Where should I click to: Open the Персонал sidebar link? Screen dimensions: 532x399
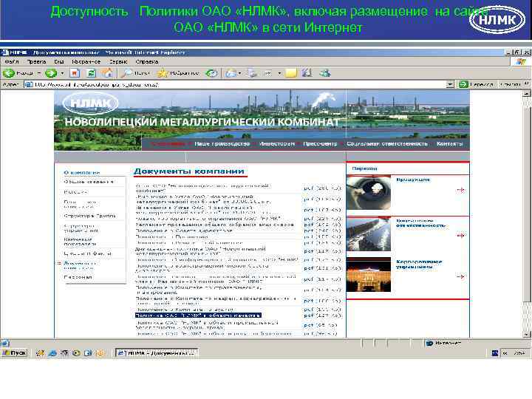78,277
